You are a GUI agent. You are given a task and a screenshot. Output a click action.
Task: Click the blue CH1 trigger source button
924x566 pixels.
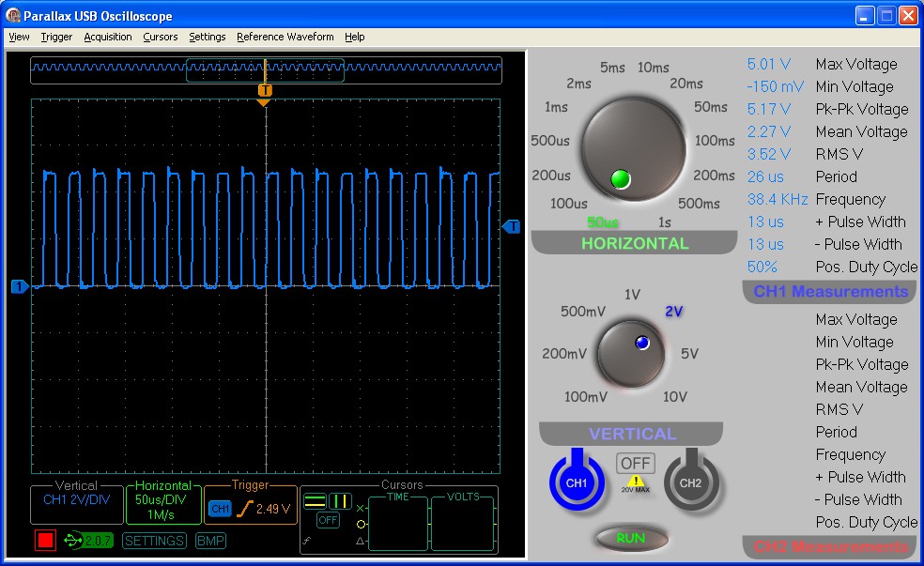tap(220, 509)
